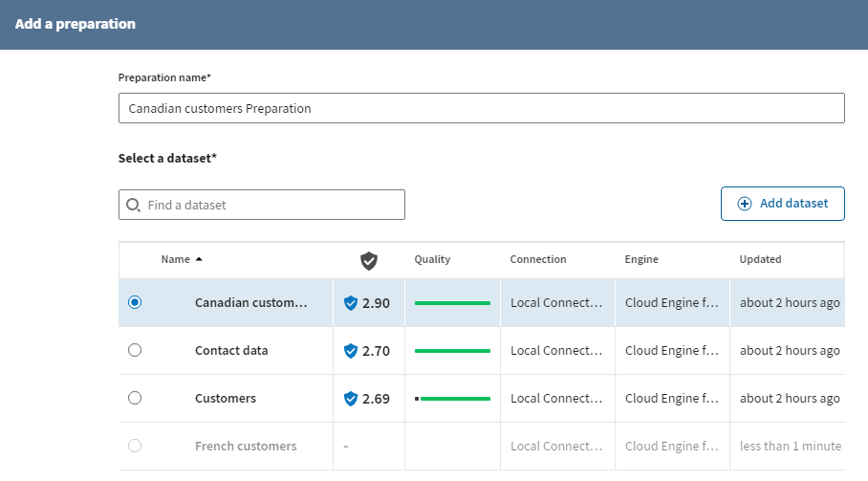The image size is (868, 481).
Task: Click the Connection column header
Action: 537,259
